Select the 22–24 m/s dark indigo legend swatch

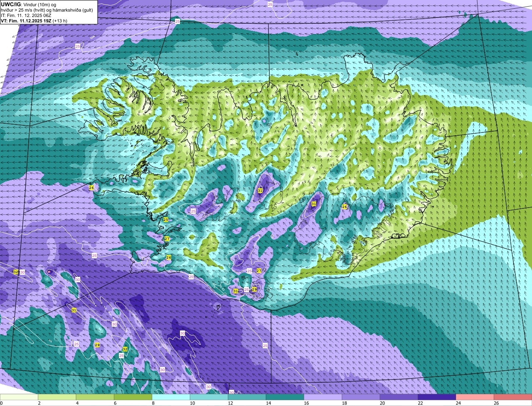437,397
